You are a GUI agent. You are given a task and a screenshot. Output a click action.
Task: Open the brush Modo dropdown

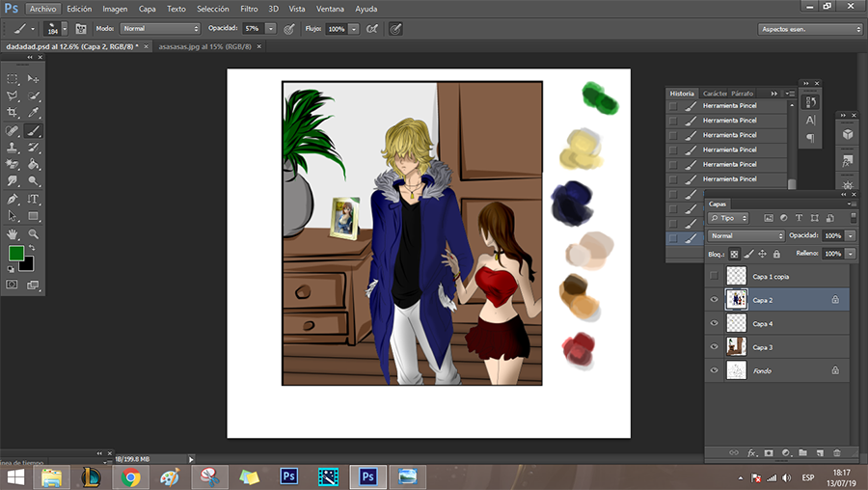click(160, 29)
